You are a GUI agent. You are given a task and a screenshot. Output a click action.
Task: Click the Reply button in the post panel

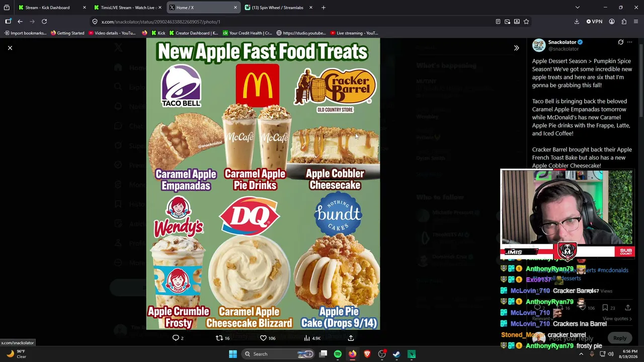619,338
